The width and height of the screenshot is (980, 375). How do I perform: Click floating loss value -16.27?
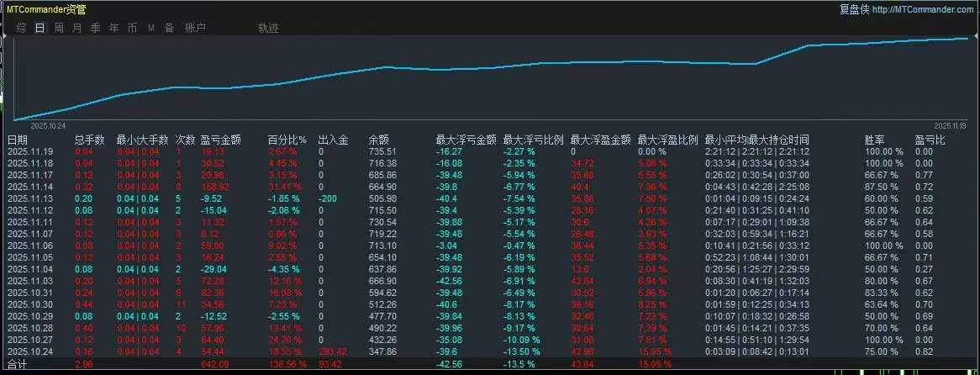[x=450, y=151]
